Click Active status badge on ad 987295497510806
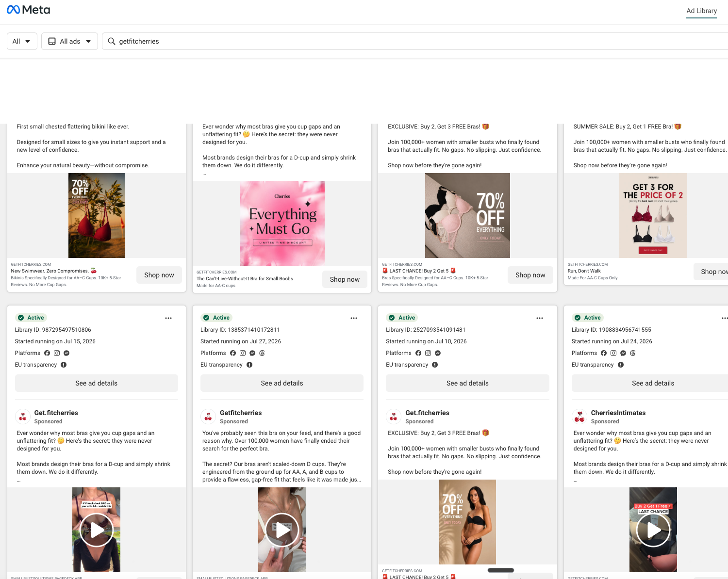728x579 pixels. pyautogui.click(x=31, y=318)
